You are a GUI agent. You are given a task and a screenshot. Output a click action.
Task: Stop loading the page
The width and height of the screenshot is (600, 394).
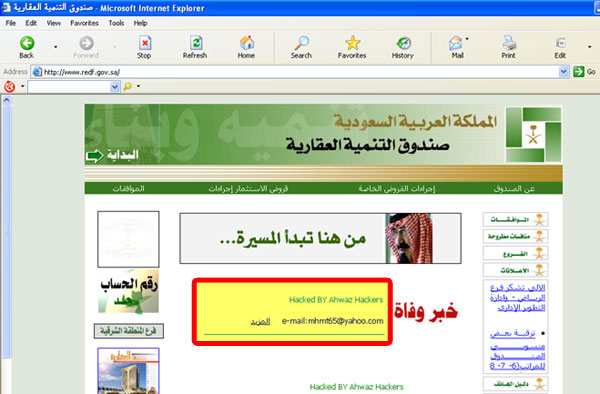click(144, 47)
